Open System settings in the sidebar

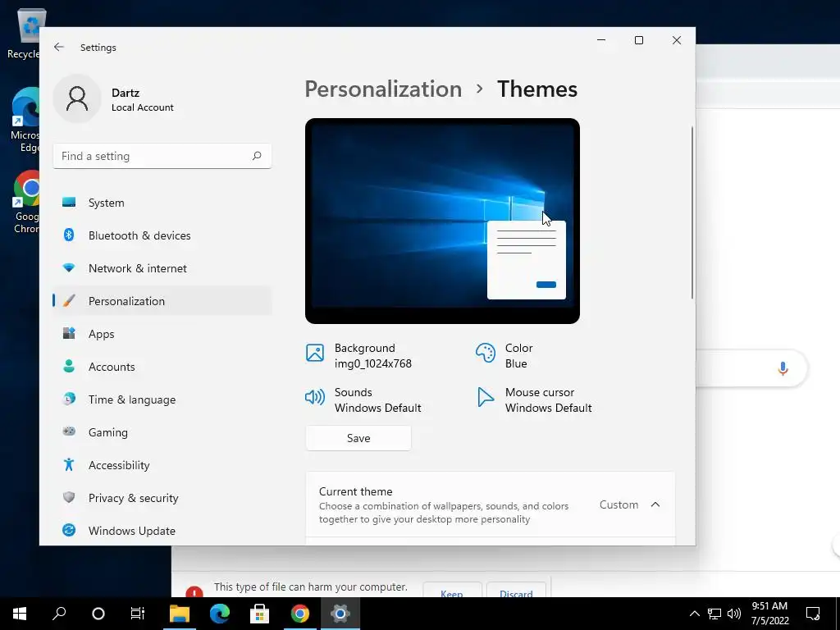tap(162, 203)
